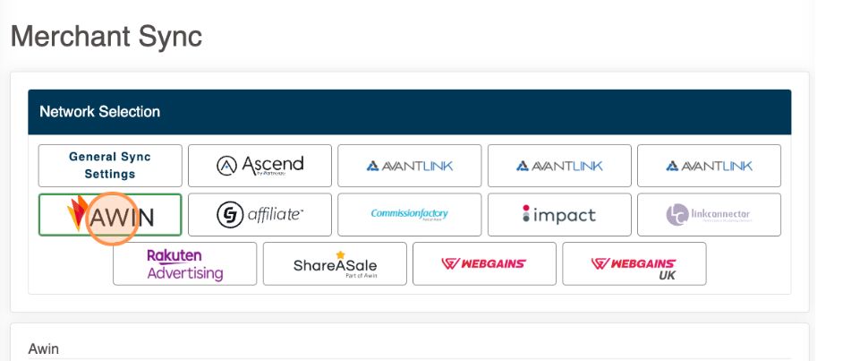868x361 pixels.
Task: Select the leftmost AvantLink network button
Action: pyautogui.click(x=409, y=166)
